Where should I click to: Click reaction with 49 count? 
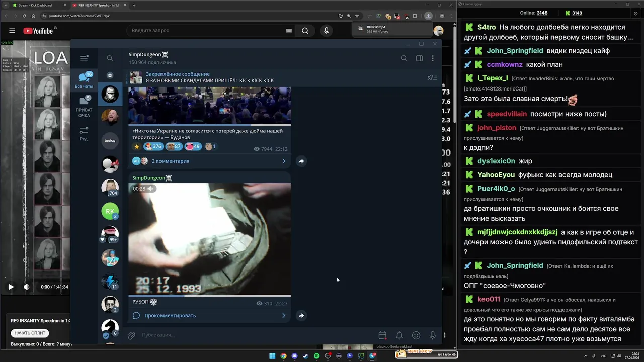(193, 147)
